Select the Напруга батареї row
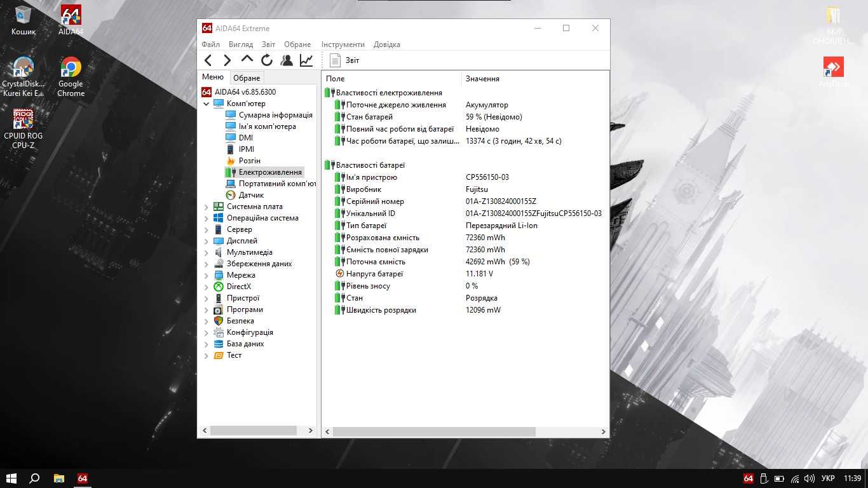The height and width of the screenshot is (488, 868). [x=465, y=274]
